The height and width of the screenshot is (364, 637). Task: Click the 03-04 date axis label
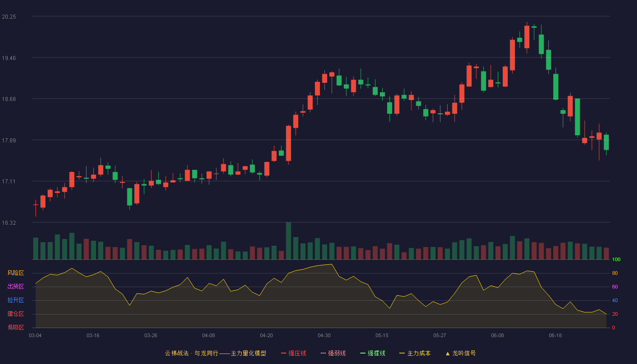35,335
